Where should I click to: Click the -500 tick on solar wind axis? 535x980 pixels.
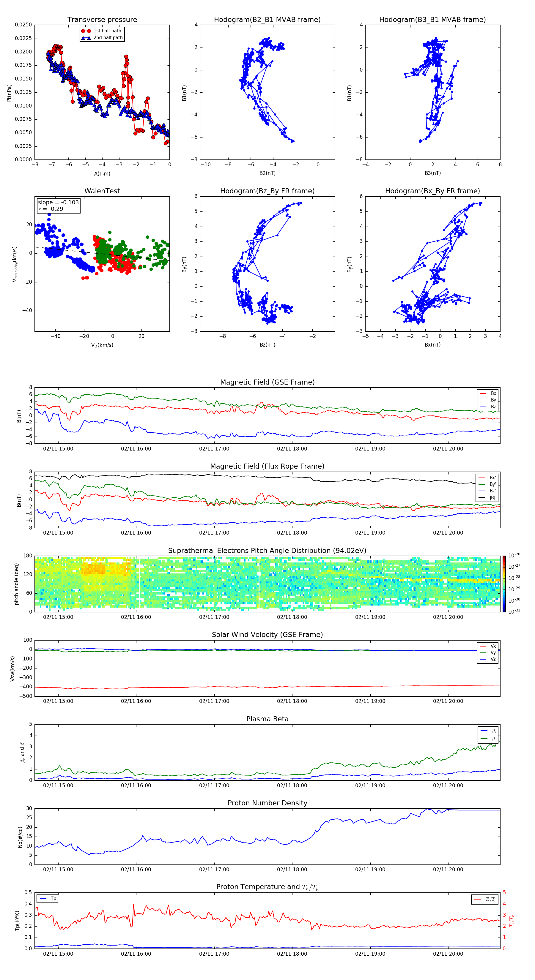(25, 696)
